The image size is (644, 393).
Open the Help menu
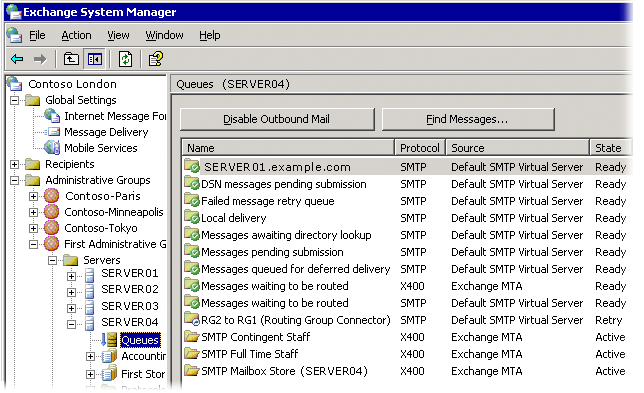[x=209, y=35]
